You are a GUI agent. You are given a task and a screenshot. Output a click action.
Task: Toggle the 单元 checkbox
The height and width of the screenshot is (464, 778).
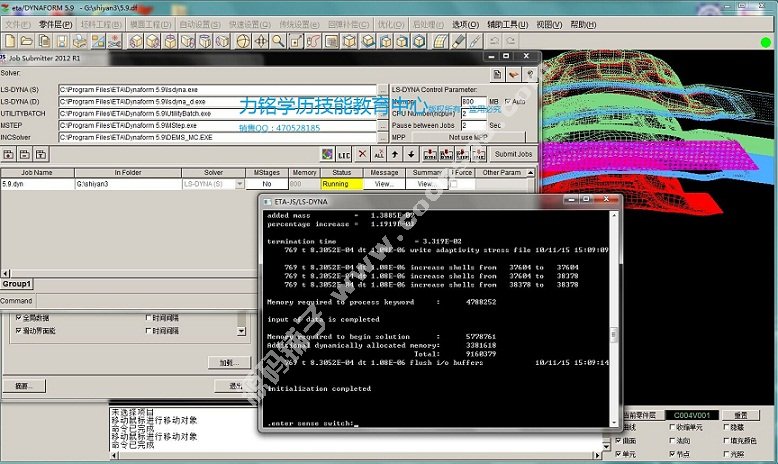coord(618,454)
